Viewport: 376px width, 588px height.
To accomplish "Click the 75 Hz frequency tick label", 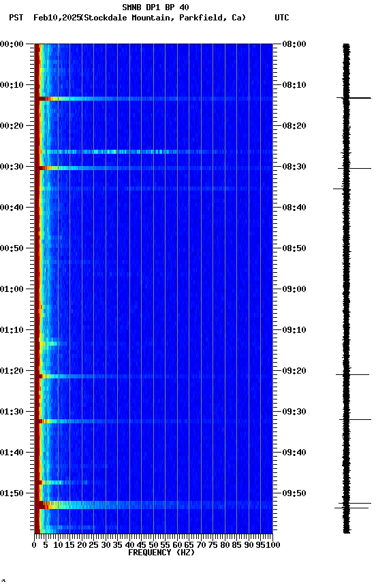I will 213,545.
